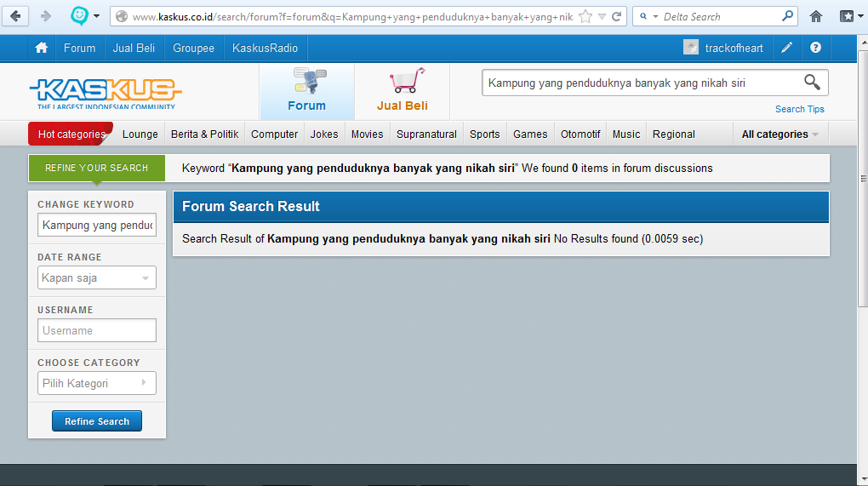Expand the arrow beside the smiley icon
The height and width of the screenshot is (486, 868).
click(96, 16)
